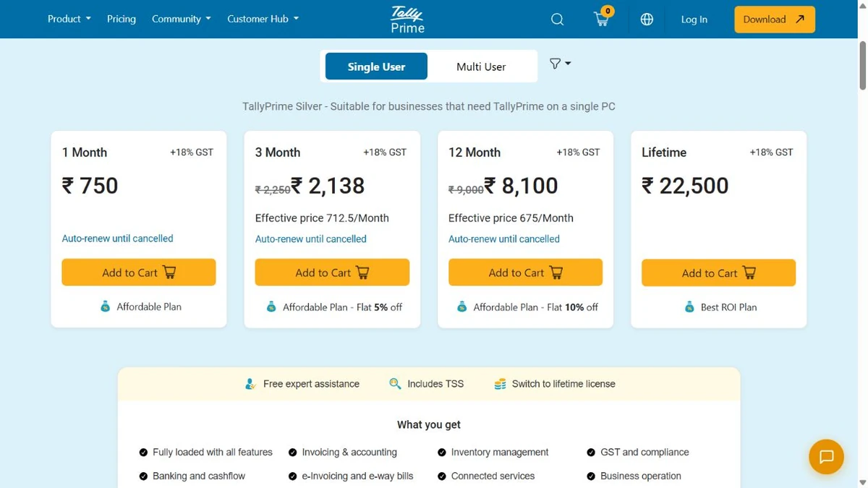
Task: Switch to Multi User plans
Action: [x=481, y=67]
